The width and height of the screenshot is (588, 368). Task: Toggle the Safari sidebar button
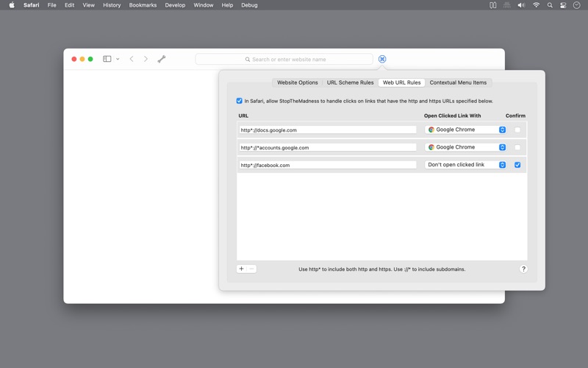(107, 59)
